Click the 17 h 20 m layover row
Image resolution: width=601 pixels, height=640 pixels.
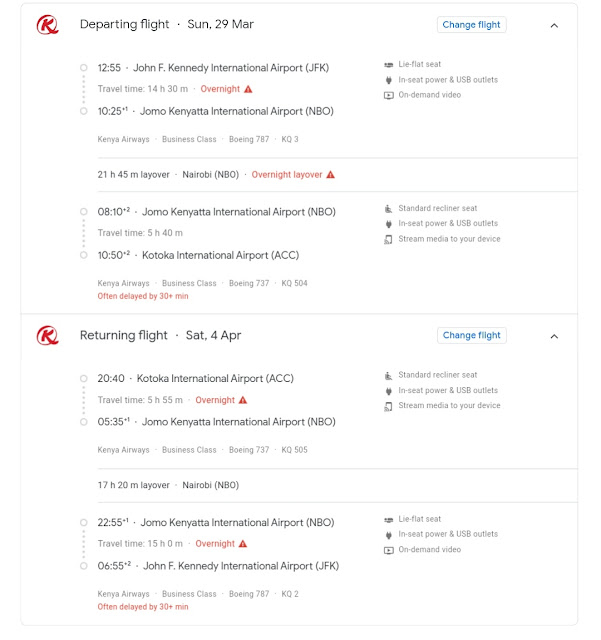click(337, 485)
